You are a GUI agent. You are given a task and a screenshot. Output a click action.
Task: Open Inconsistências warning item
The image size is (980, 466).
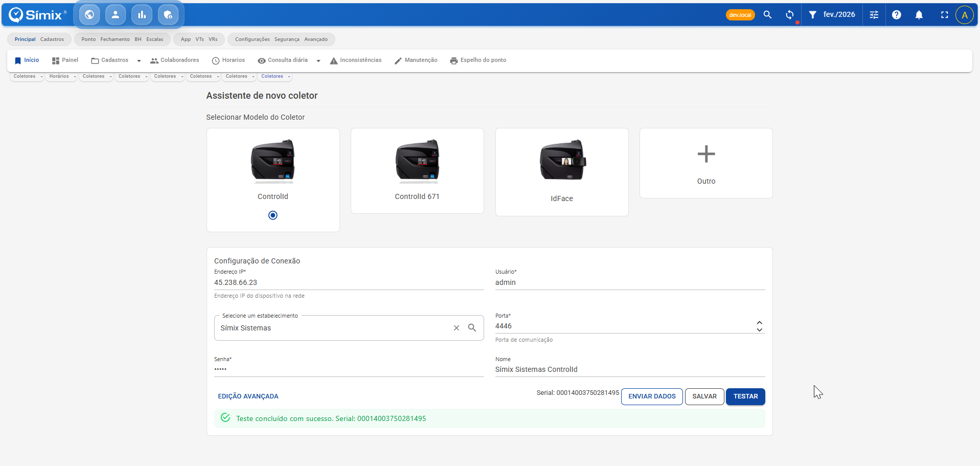coord(356,60)
